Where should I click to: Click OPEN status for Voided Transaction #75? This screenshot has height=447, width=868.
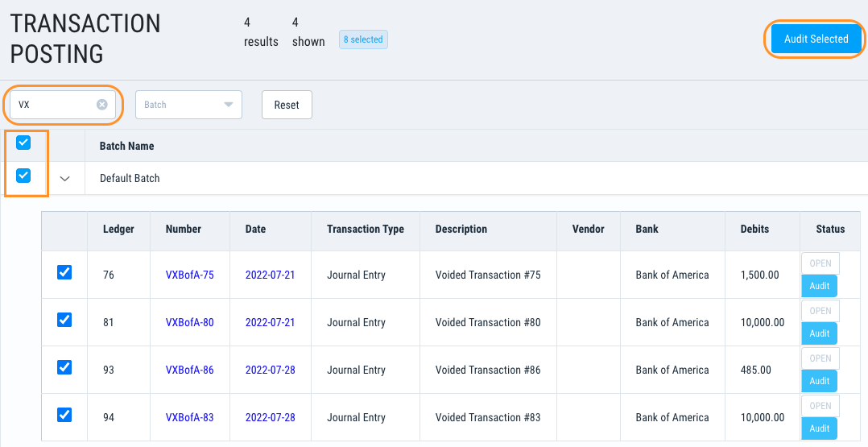click(x=820, y=263)
